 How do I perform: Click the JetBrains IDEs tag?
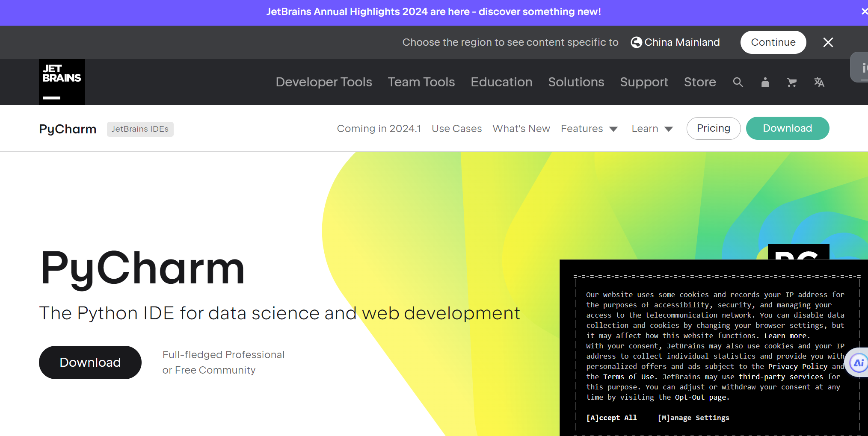click(x=140, y=129)
